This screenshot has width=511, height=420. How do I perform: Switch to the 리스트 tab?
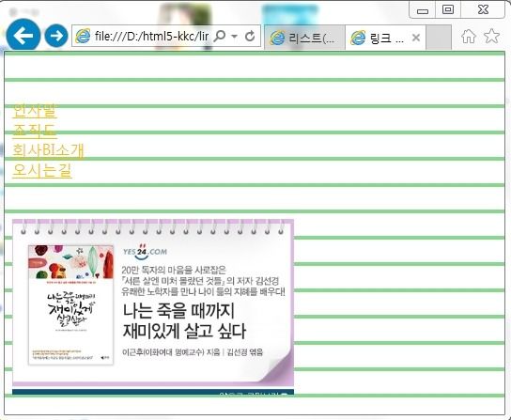304,38
